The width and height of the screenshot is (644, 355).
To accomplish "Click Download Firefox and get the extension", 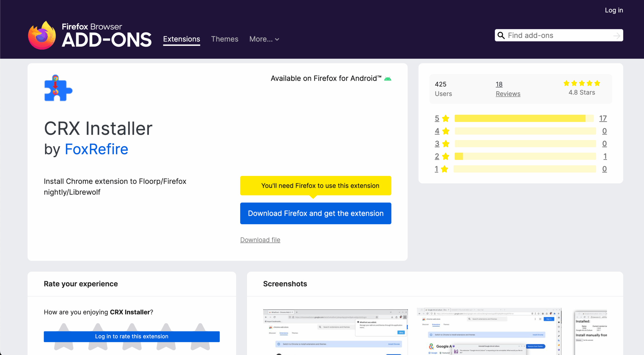I will (316, 213).
